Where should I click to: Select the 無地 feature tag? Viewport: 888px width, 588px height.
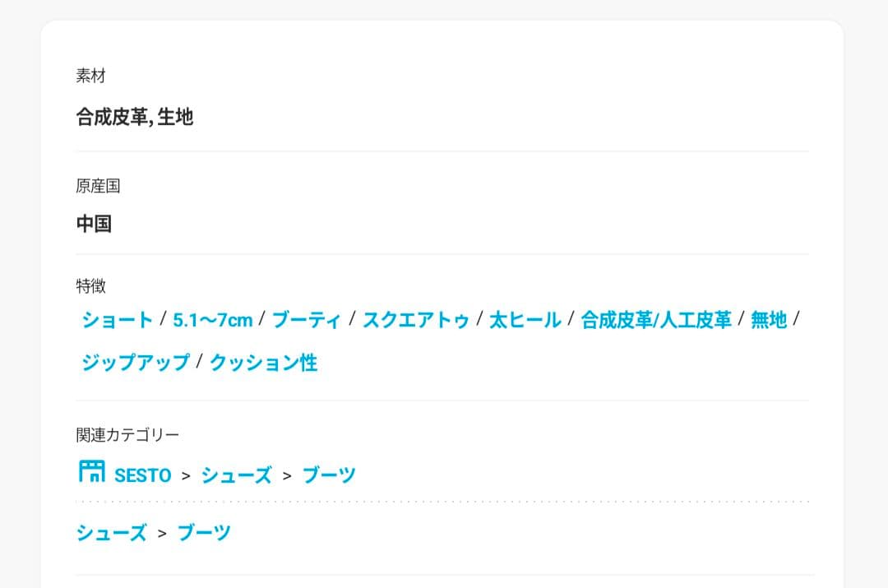pos(769,320)
